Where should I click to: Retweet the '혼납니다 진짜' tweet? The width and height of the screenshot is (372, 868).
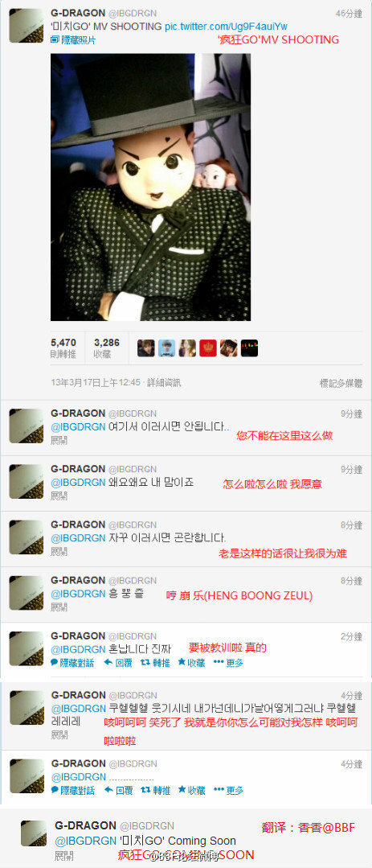155,663
